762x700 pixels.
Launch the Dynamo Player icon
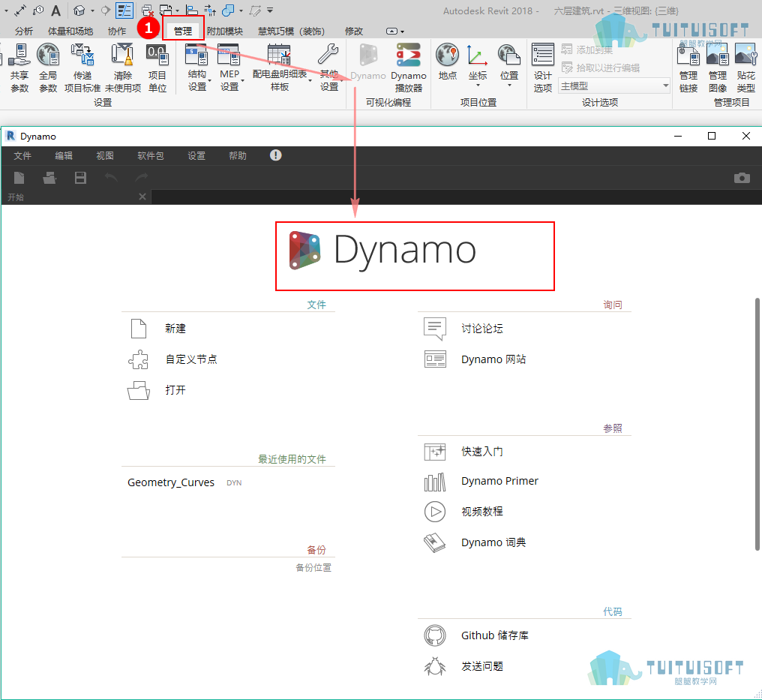pyautogui.click(x=408, y=55)
